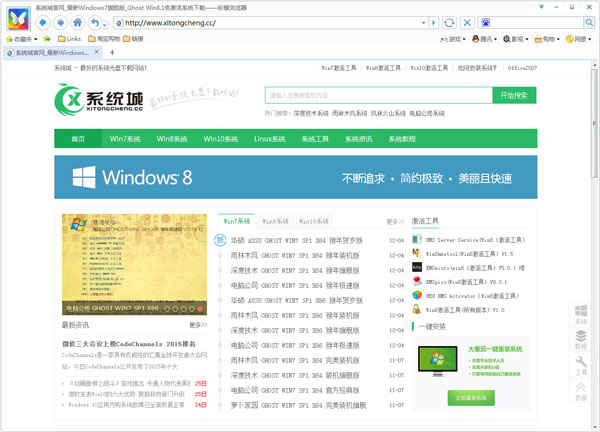Click the browser back arrow button
The height and width of the screenshot is (432, 600).
[x=43, y=23]
